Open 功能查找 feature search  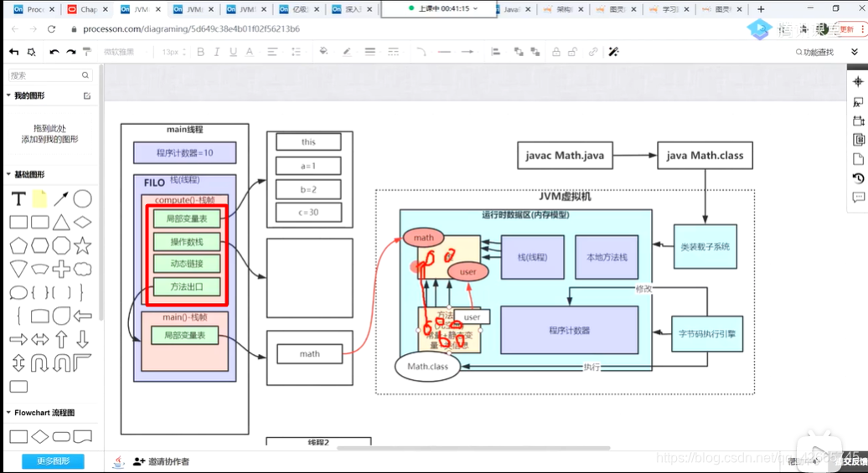pos(814,52)
